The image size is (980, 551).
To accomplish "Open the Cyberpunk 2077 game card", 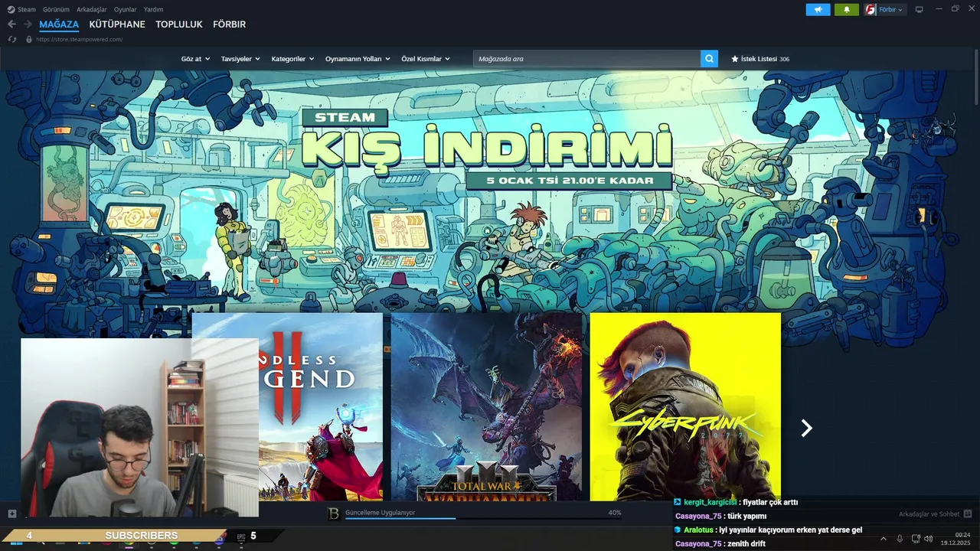I will [685, 406].
